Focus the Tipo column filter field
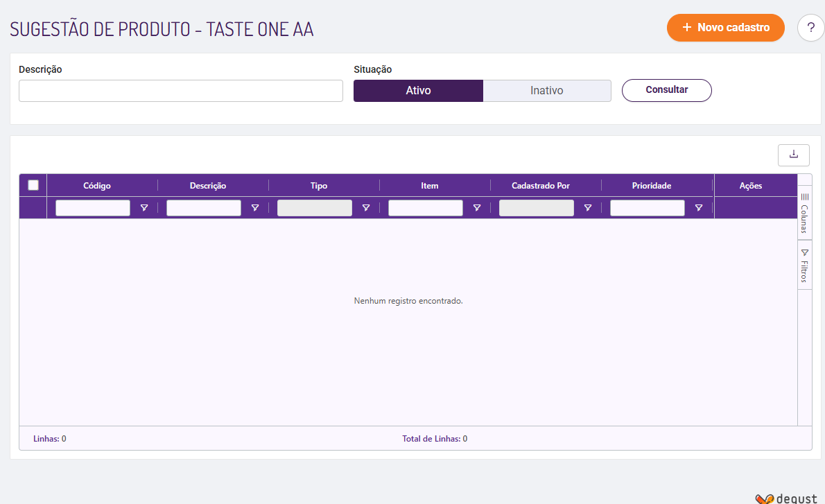The width and height of the screenshot is (825, 504). pos(315,208)
